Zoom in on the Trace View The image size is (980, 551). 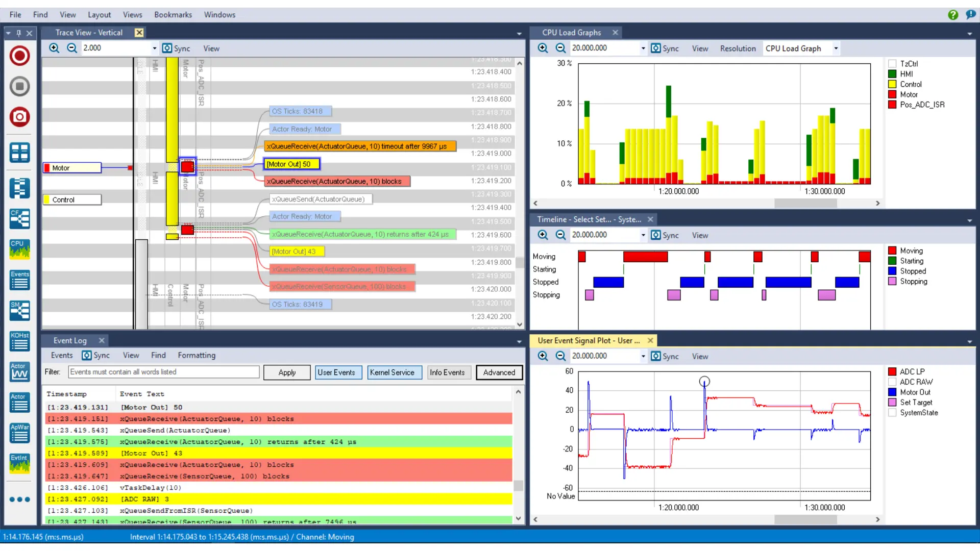click(x=54, y=48)
